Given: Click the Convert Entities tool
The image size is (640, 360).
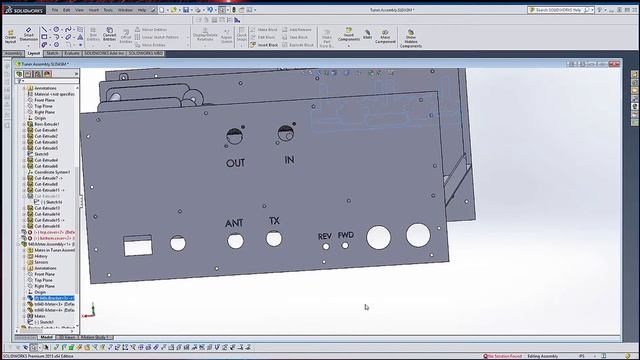Looking at the screenshot, I should tap(109, 34).
